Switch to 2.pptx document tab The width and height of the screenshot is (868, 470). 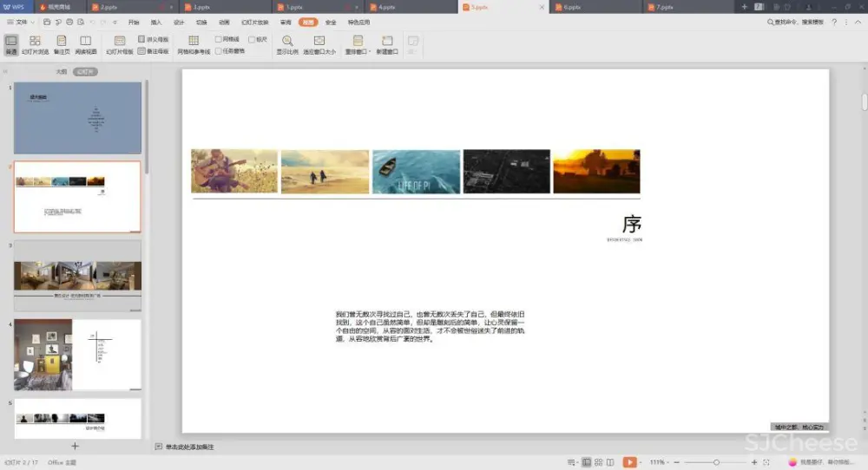[132, 7]
